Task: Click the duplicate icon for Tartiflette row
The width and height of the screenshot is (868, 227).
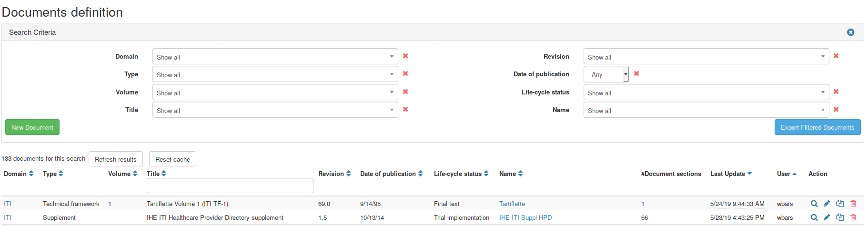Action: pyautogui.click(x=840, y=204)
